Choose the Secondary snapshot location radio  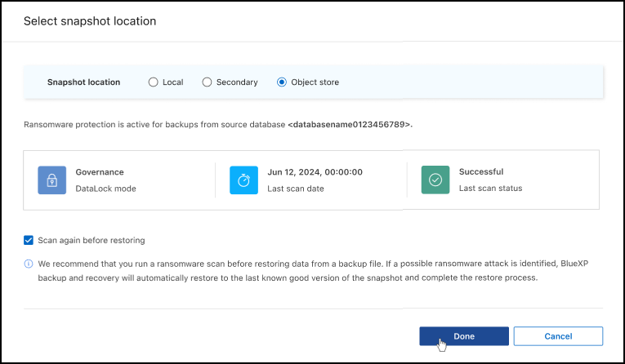207,82
